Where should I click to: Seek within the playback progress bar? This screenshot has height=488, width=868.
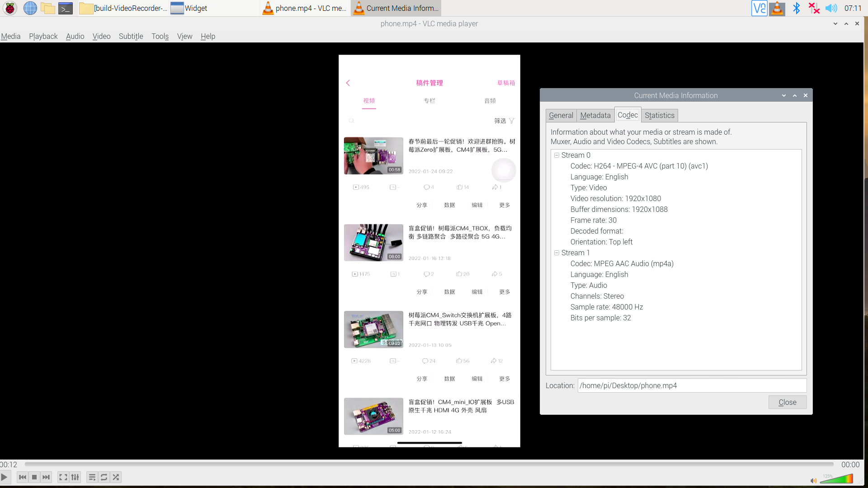(429, 464)
